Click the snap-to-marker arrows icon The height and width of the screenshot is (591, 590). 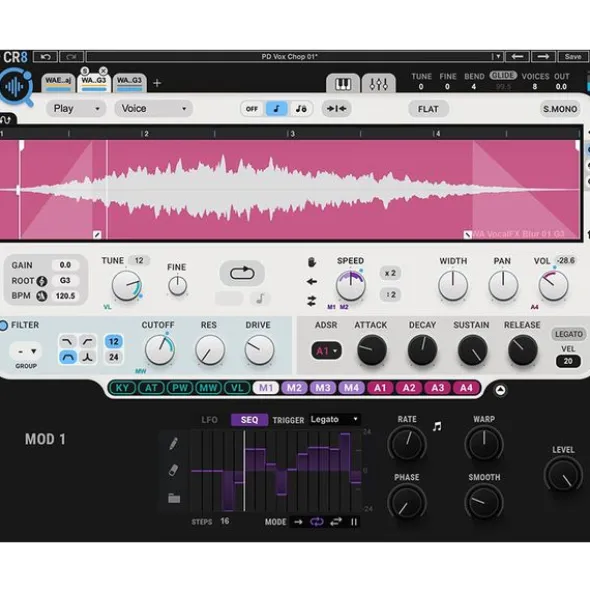coord(336,109)
